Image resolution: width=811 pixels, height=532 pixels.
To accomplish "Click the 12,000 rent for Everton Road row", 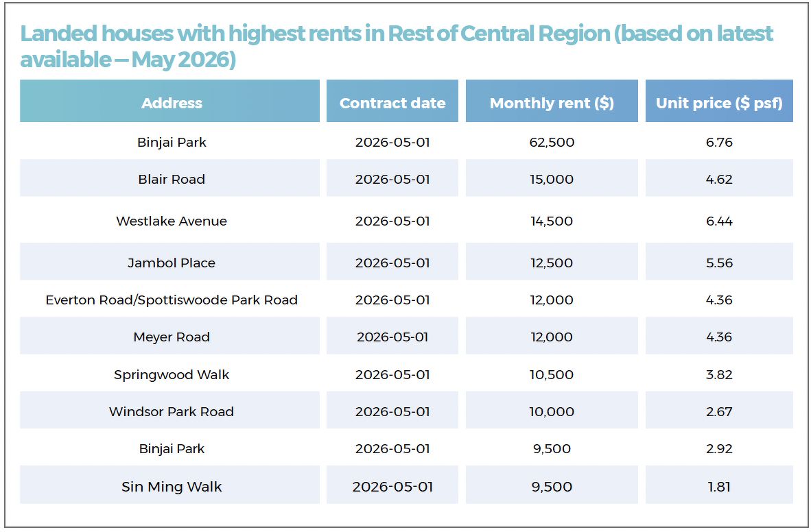I will pyautogui.click(x=552, y=300).
